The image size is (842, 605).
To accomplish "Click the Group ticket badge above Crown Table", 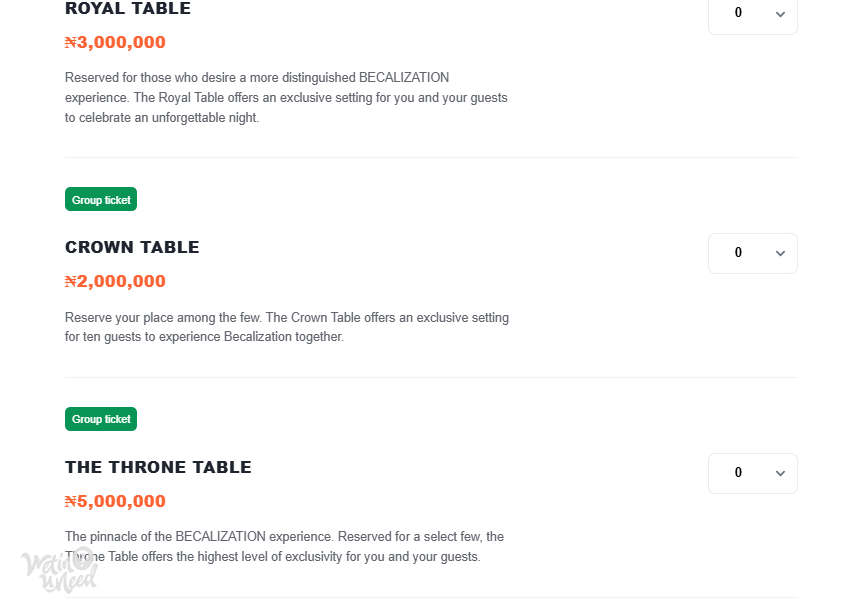I will pyautogui.click(x=101, y=199).
